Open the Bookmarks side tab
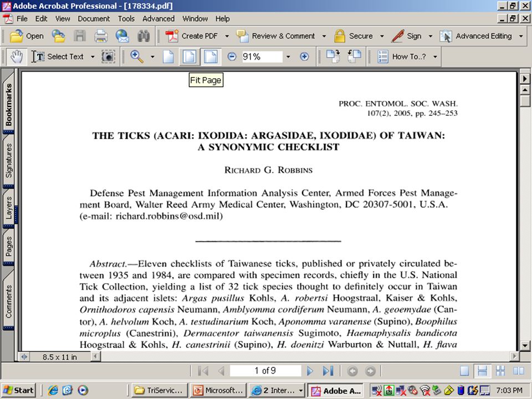Image resolution: width=532 pixels, height=399 pixels. point(8,104)
